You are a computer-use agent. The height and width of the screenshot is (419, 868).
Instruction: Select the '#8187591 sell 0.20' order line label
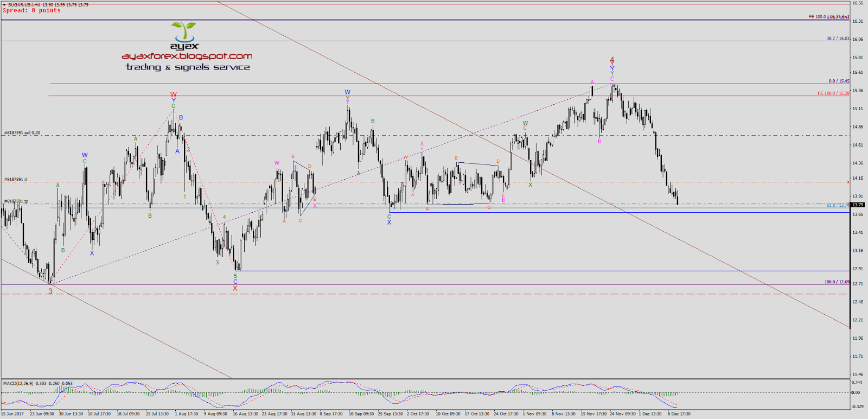pos(22,133)
